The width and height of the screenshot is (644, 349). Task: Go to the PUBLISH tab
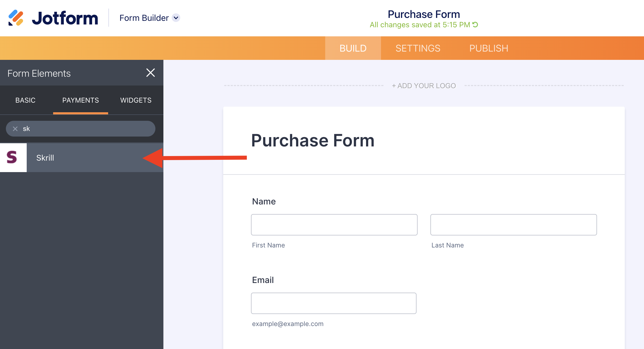click(488, 48)
